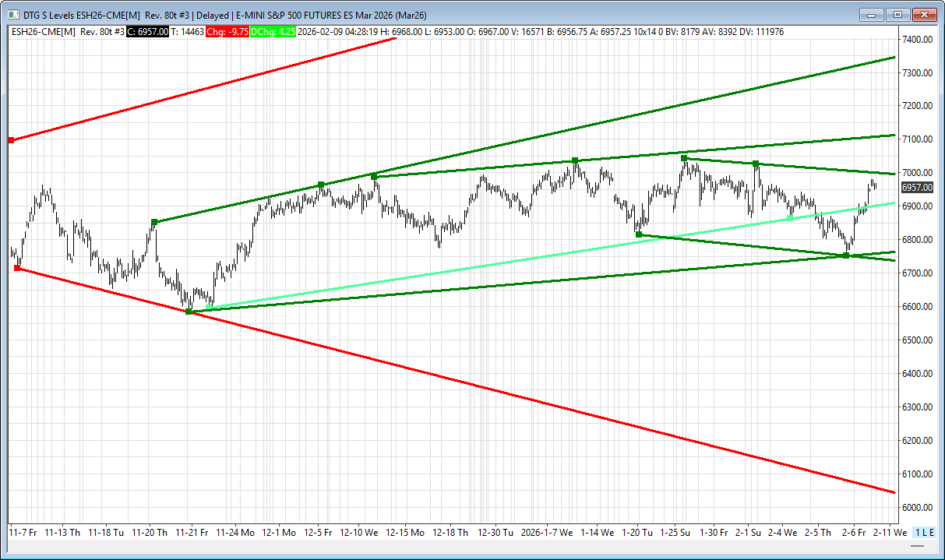This screenshot has width=945, height=560.
Task: Click green anchor at the 1-20 Tu low
Action: [639, 234]
